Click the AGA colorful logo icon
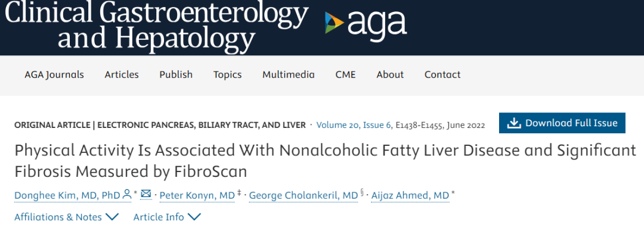Image resolution: width=644 pixels, height=228 pixels. tap(335, 23)
